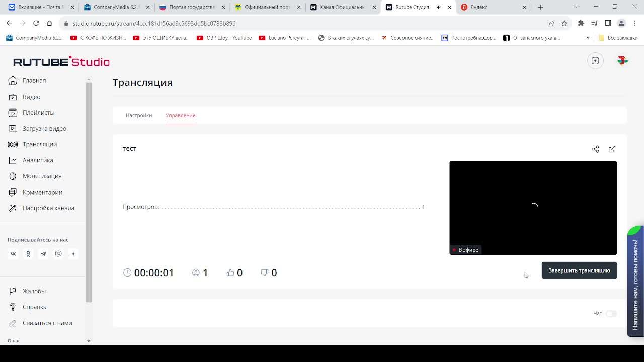Reload the page in browser
644x362 pixels.
tap(36, 23)
